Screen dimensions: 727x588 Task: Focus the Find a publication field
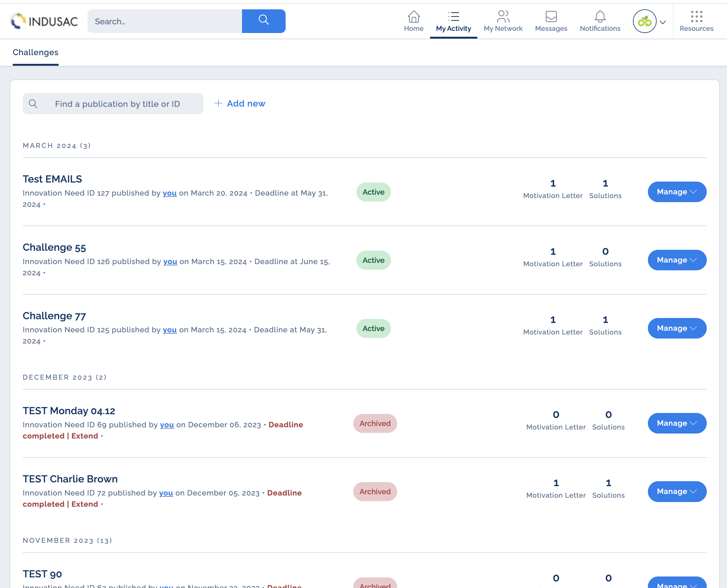point(117,104)
